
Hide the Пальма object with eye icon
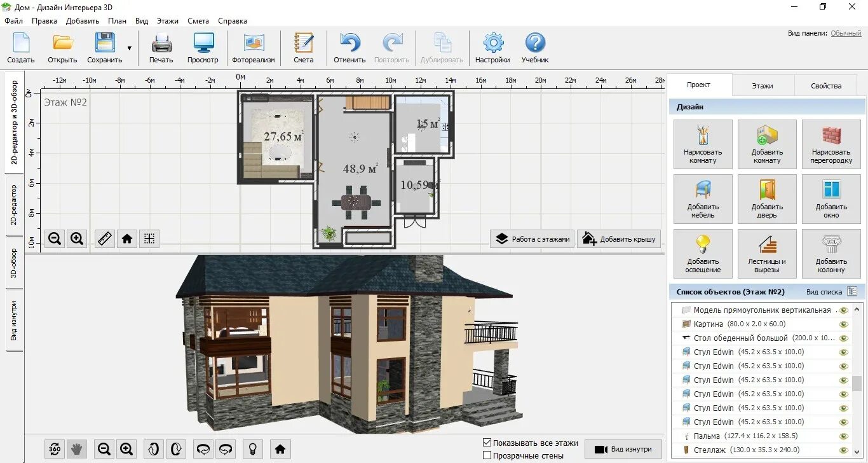coord(844,436)
